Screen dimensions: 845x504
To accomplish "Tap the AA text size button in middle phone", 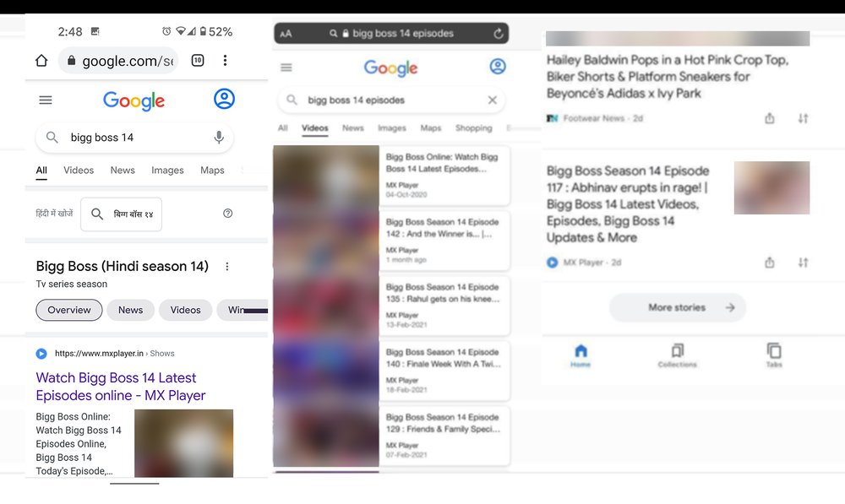I will tap(286, 34).
